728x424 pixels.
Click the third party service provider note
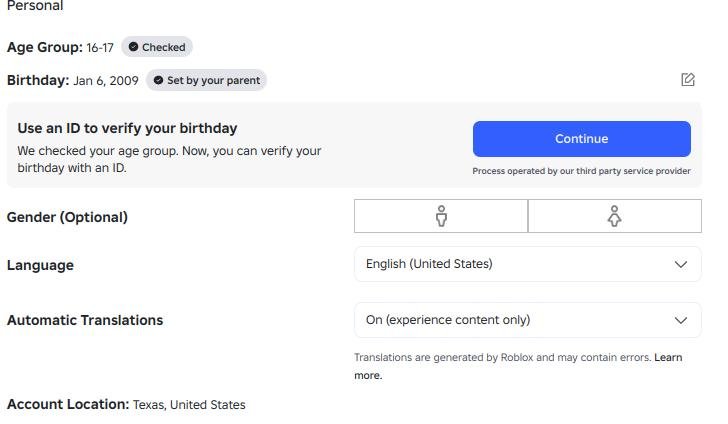[581, 171]
